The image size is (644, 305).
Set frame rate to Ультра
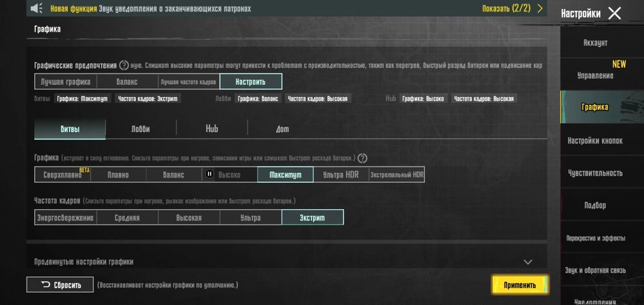(251, 217)
